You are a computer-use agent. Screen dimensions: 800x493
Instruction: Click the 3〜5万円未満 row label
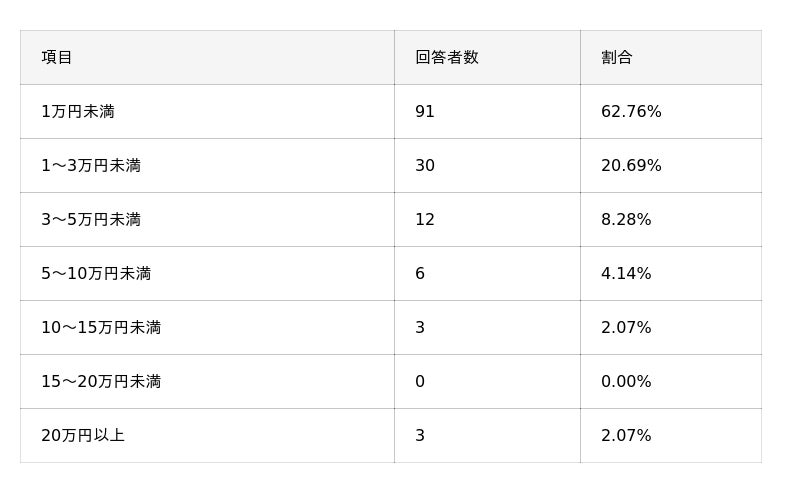(x=91, y=220)
